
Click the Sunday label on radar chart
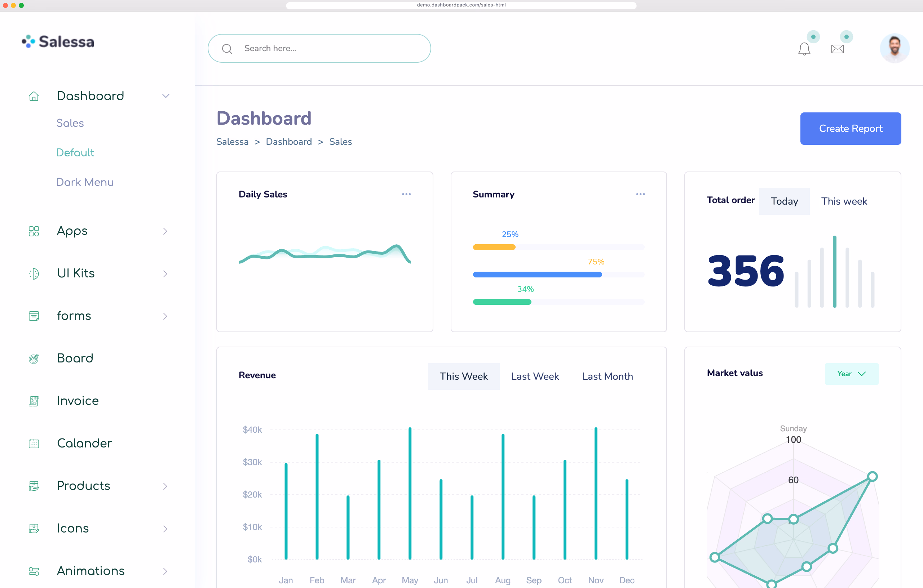point(793,428)
